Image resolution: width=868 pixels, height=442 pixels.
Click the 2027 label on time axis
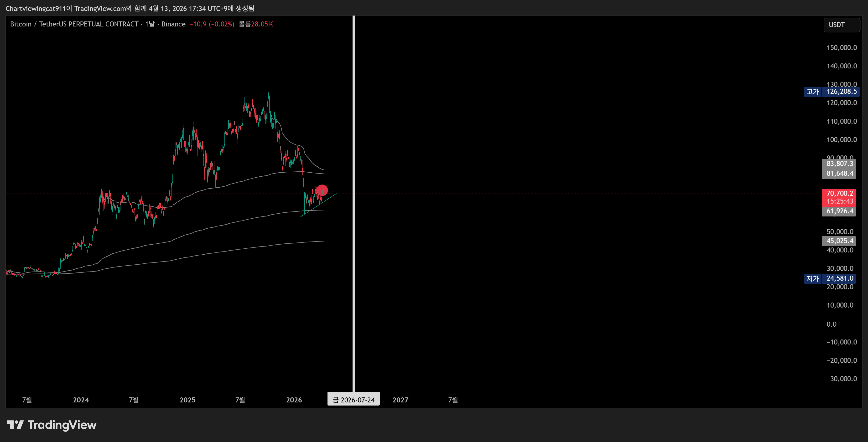click(x=400, y=400)
